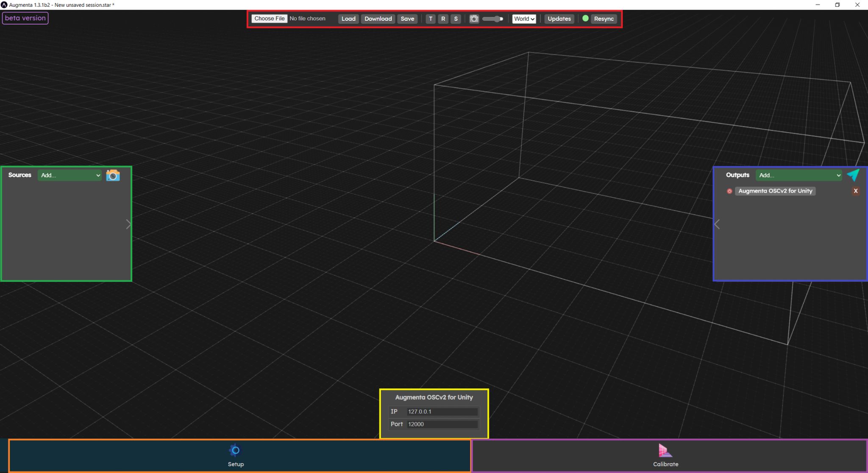Click the Setup gear icon
Viewport: 868px width, 473px height.
click(x=235, y=450)
